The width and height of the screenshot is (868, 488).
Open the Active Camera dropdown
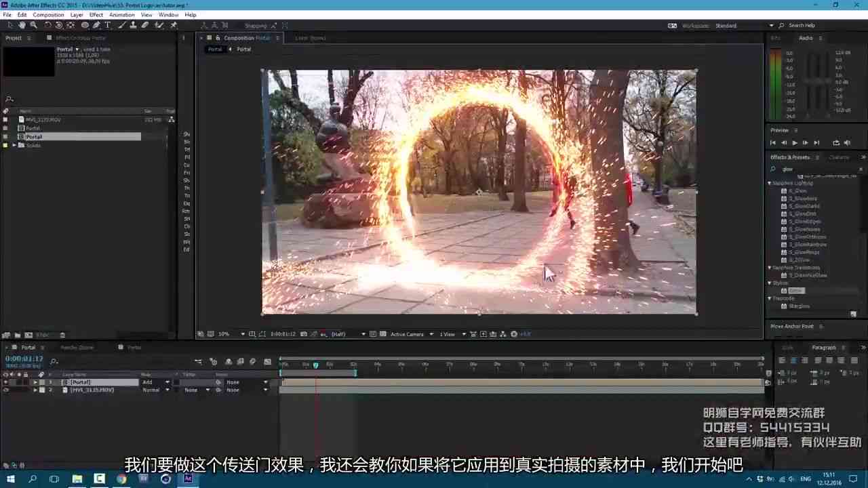tap(412, 334)
